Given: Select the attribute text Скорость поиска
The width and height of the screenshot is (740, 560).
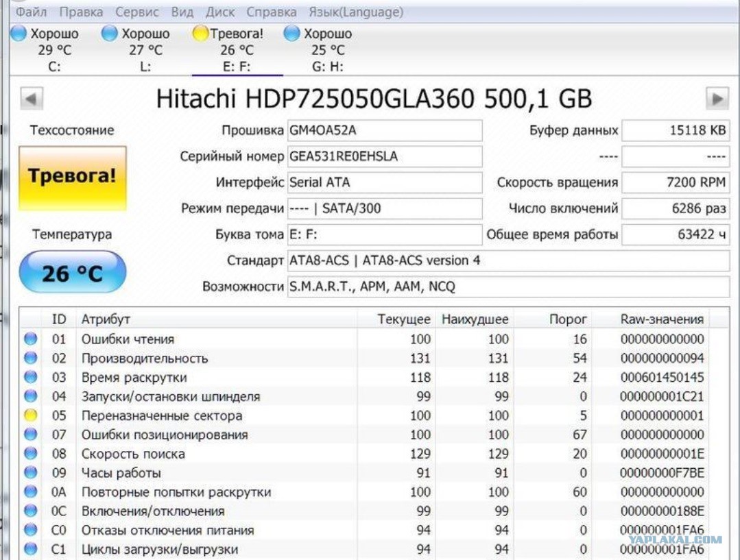Looking at the screenshot, I should pos(133,454).
